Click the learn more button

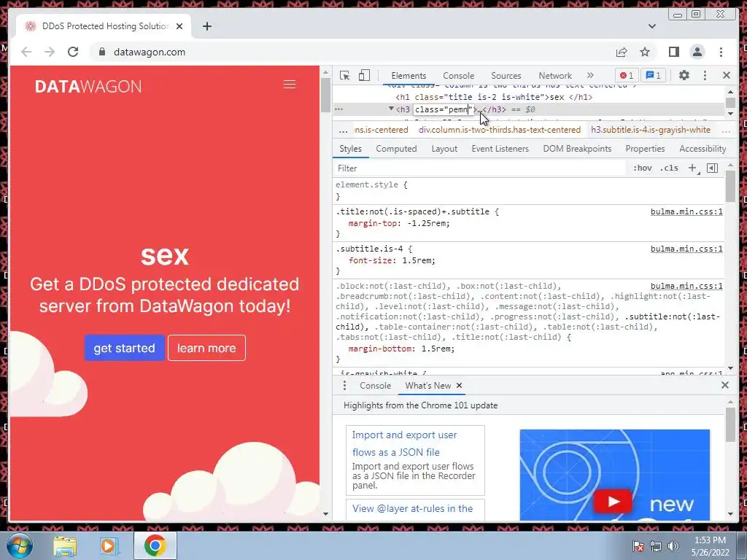click(206, 348)
